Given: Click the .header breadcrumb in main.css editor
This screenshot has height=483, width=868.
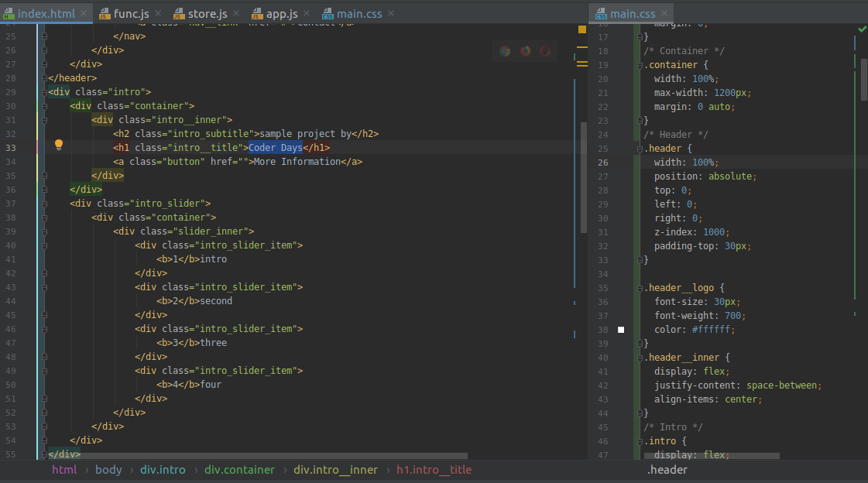Looking at the screenshot, I should pos(667,470).
